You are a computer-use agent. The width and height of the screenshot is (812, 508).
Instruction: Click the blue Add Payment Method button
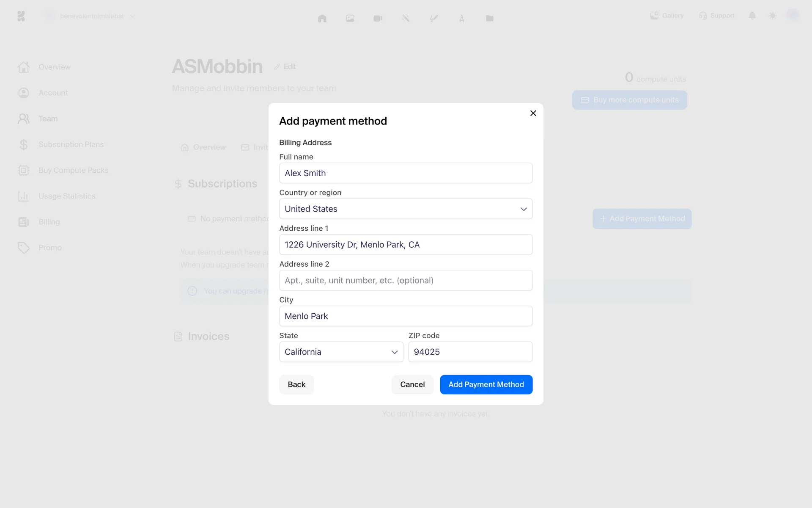pos(486,384)
